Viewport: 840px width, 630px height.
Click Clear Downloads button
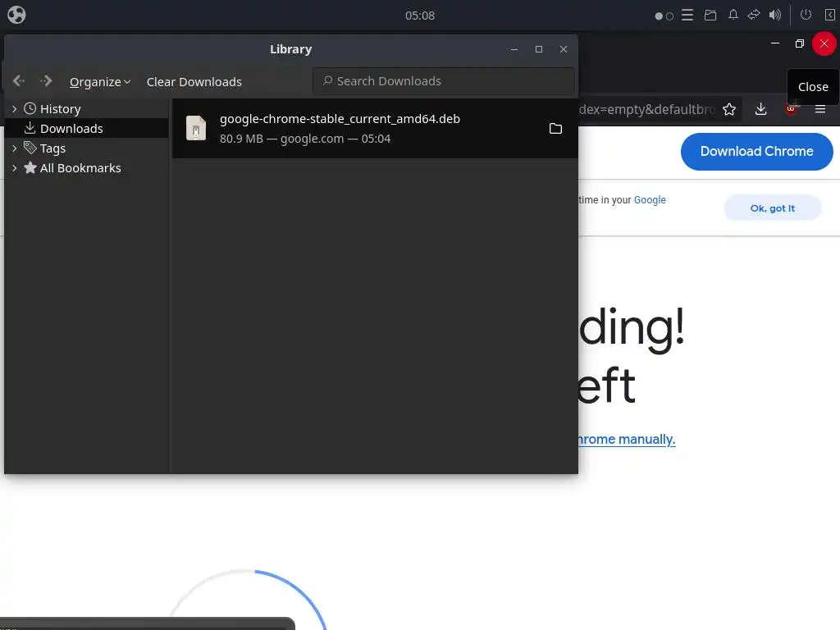coord(194,82)
